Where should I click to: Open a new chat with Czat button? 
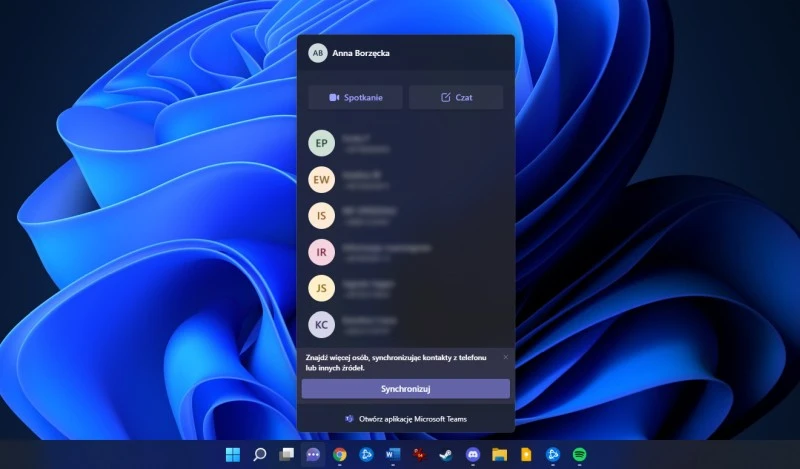[457, 98]
